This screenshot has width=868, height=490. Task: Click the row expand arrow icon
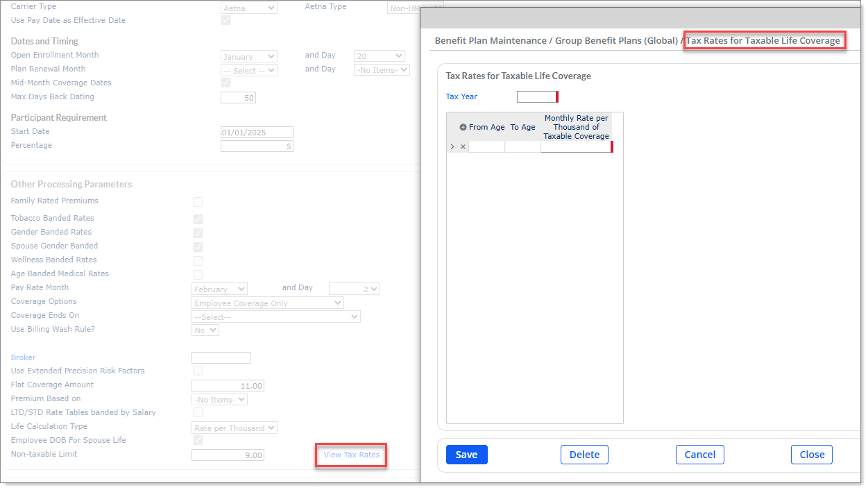[452, 146]
